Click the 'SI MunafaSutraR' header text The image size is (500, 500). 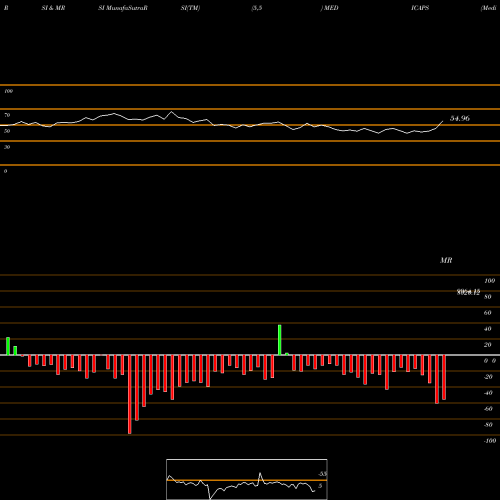click(x=123, y=8)
